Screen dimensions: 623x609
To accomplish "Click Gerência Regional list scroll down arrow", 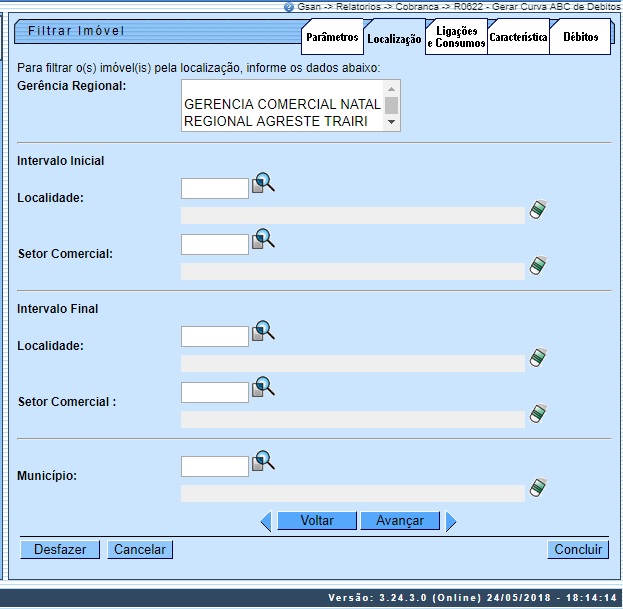I will pos(391,122).
